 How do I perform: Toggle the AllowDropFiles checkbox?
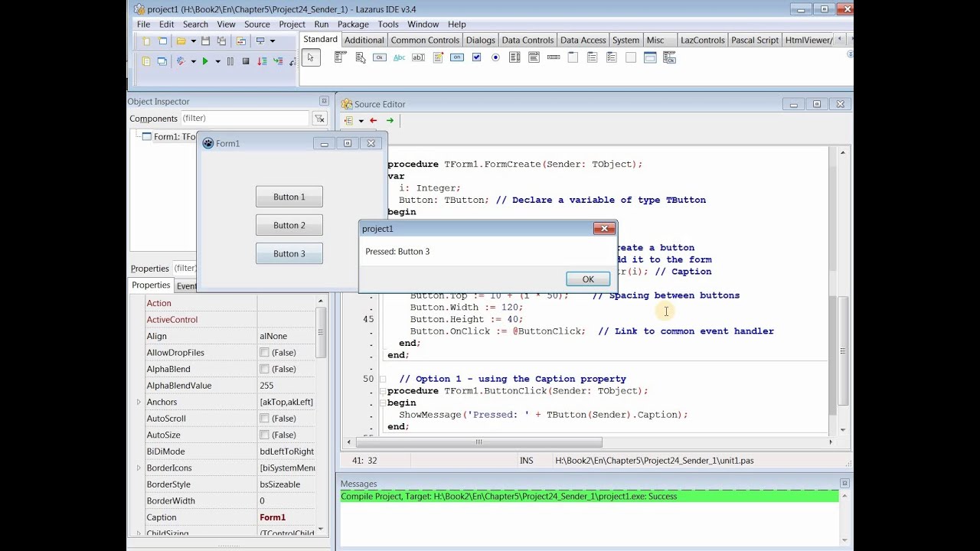(x=264, y=353)
